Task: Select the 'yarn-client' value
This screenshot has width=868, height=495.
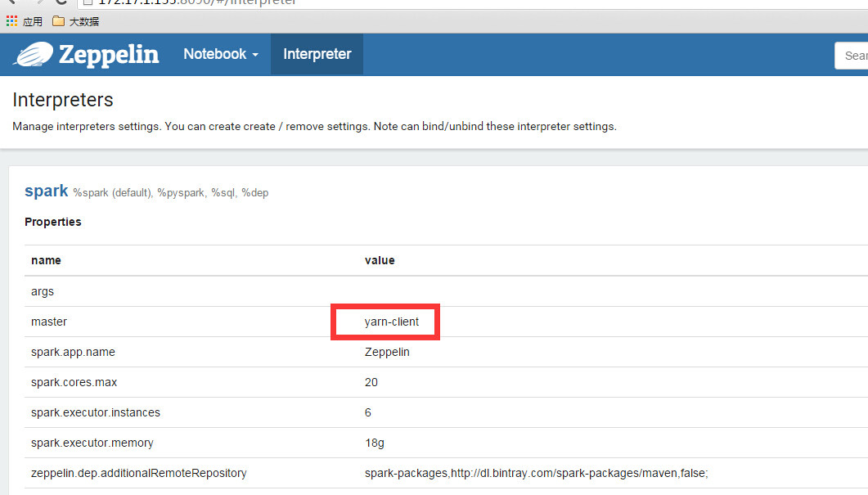Action: click(x=391, y=322)
